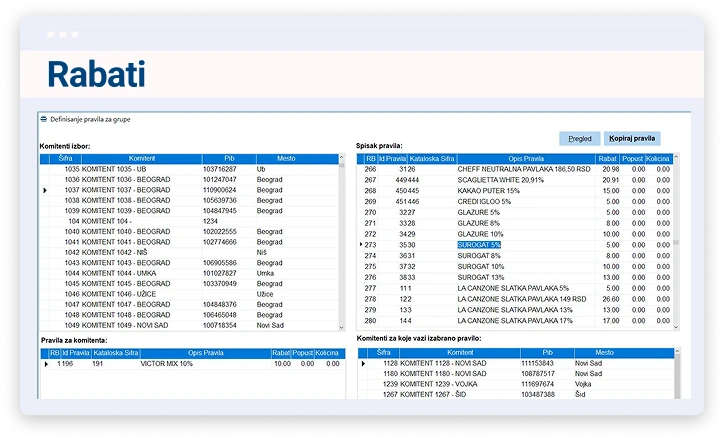The height and width of the screenshot is (440, 724).
Task: Click the window icon beside Definisanje pravila
Action: pos(44,119)
